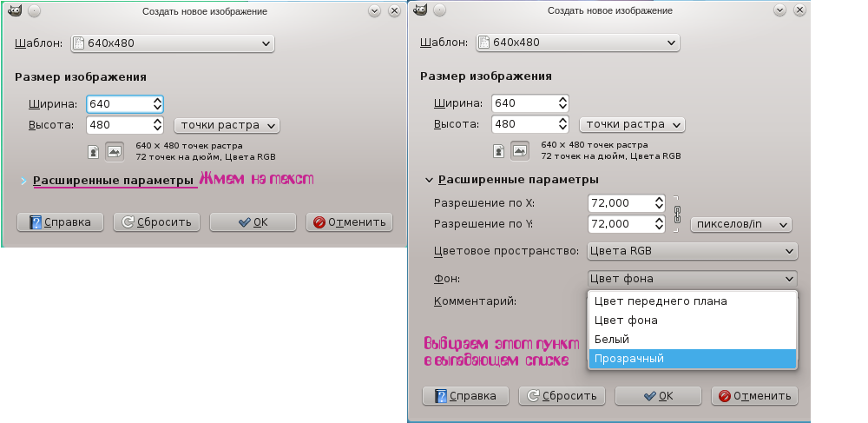Open the пикселов/in resolution unit dropdown
868x423 pixels.
(741, 225)
